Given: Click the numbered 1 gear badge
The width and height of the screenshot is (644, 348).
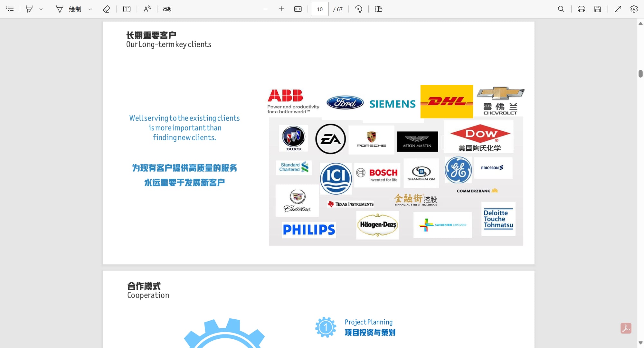Looking at the screenshot, I should click(x=326, y=327).
